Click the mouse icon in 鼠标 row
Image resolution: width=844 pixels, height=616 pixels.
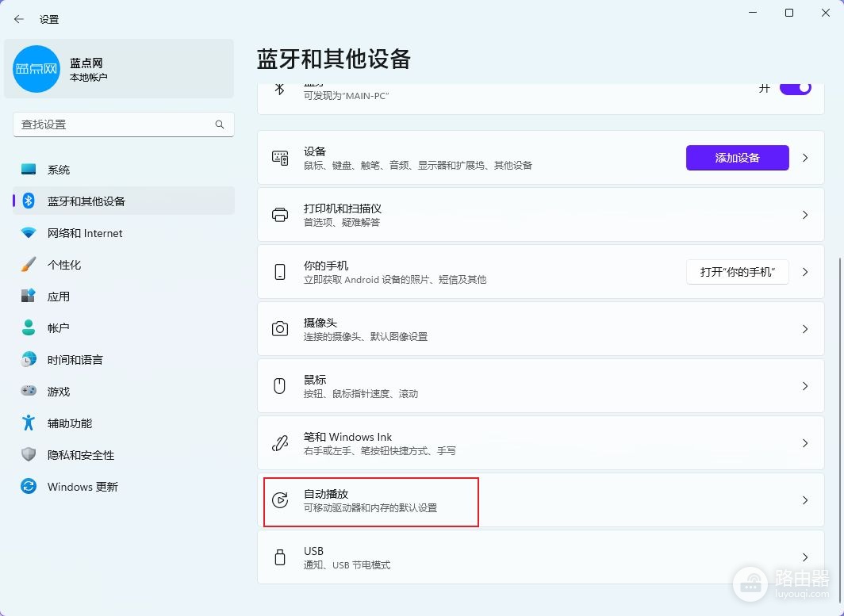click(x=280, y=386)
